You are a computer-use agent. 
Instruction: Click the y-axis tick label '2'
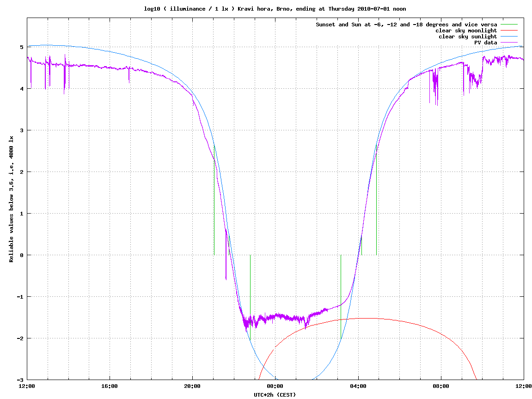(x=22, y=172)
